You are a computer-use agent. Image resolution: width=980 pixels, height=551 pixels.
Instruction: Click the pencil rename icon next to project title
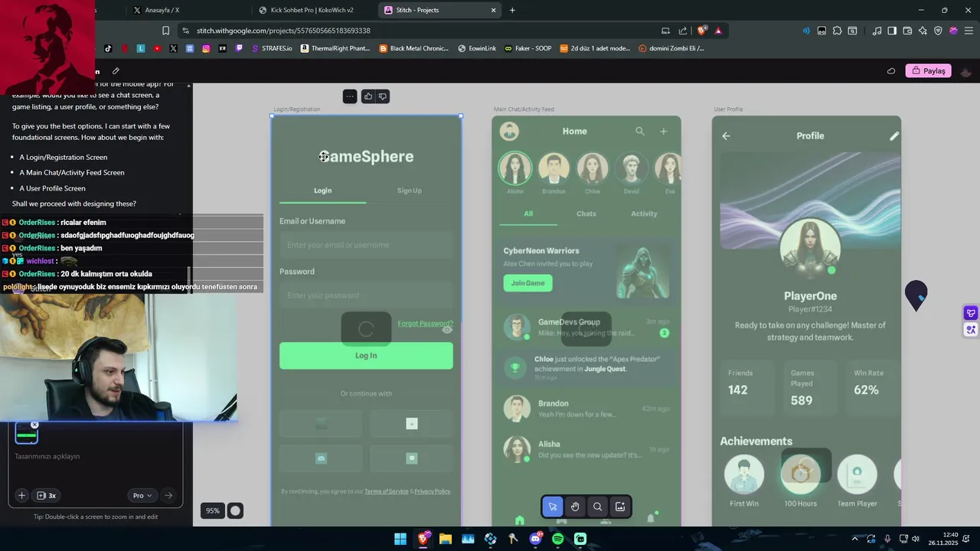(116, 71)
